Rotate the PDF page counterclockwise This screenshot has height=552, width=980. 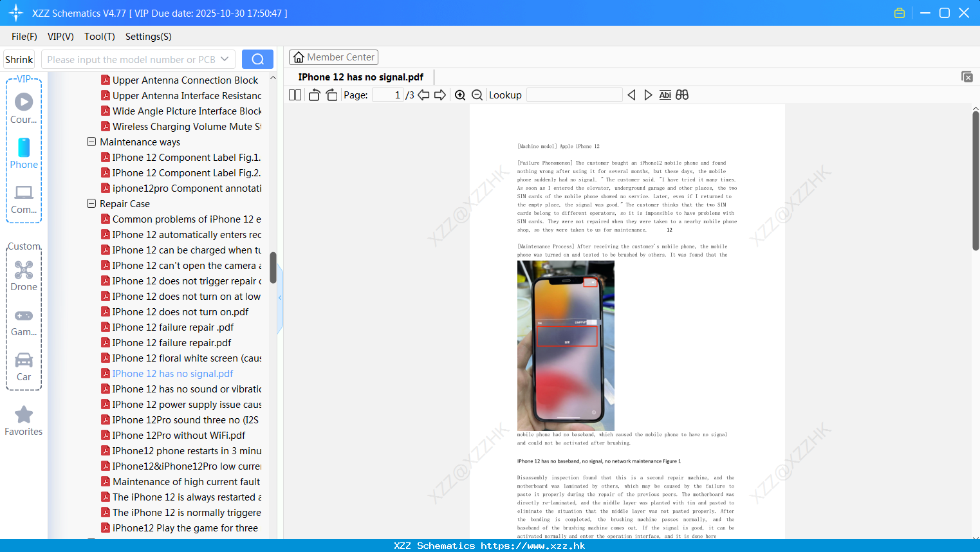(314, 95)
